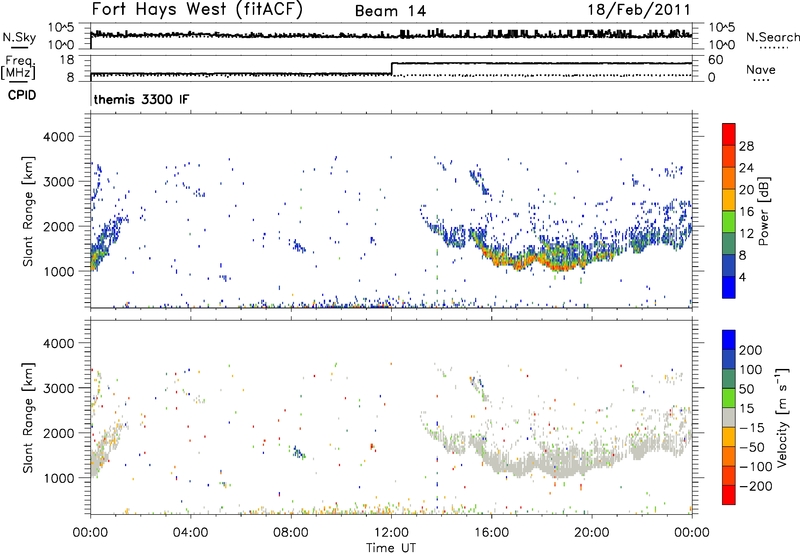Click the '4' tick on the Power colorbar
Viewport: 800px width, 554px height.
tap(742, 277)
